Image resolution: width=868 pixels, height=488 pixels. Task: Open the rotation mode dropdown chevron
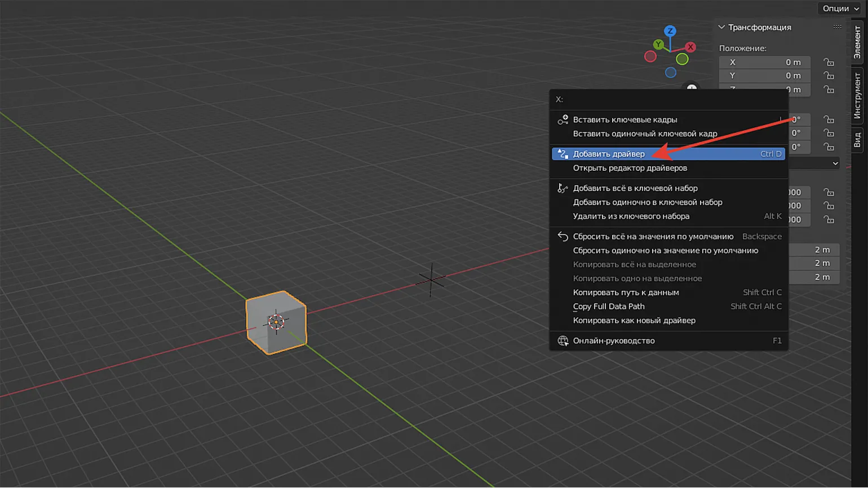(x=835, y=163)
